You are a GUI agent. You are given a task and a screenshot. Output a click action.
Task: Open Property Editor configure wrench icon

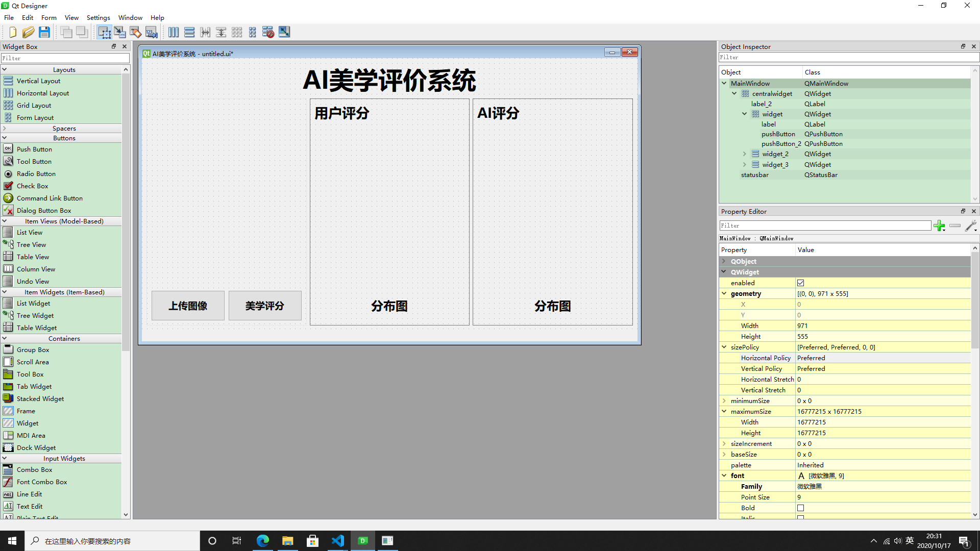pyautogui.click(x=971, y=226)
